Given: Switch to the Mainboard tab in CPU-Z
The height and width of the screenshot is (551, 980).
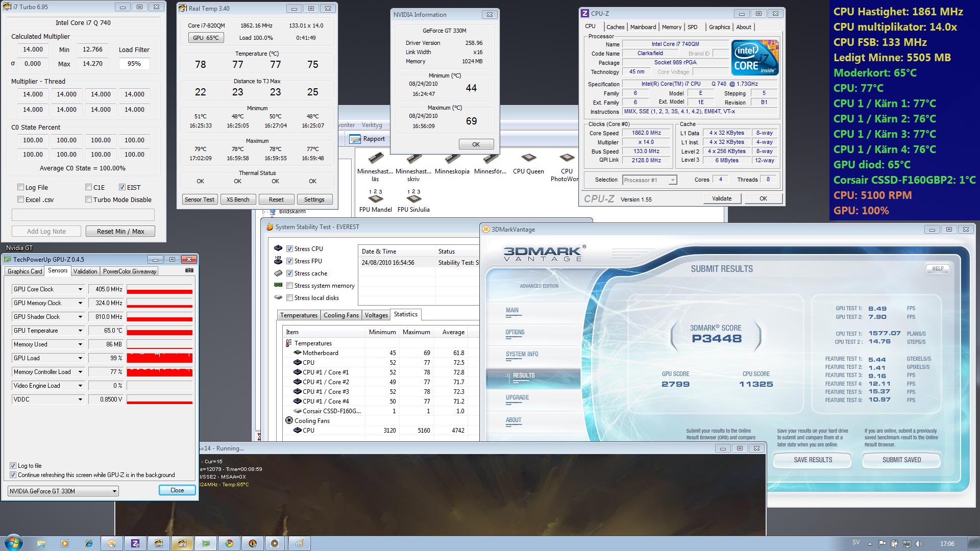Looking at the screenshot, I should pyautogui.click(x=643, y=27).
